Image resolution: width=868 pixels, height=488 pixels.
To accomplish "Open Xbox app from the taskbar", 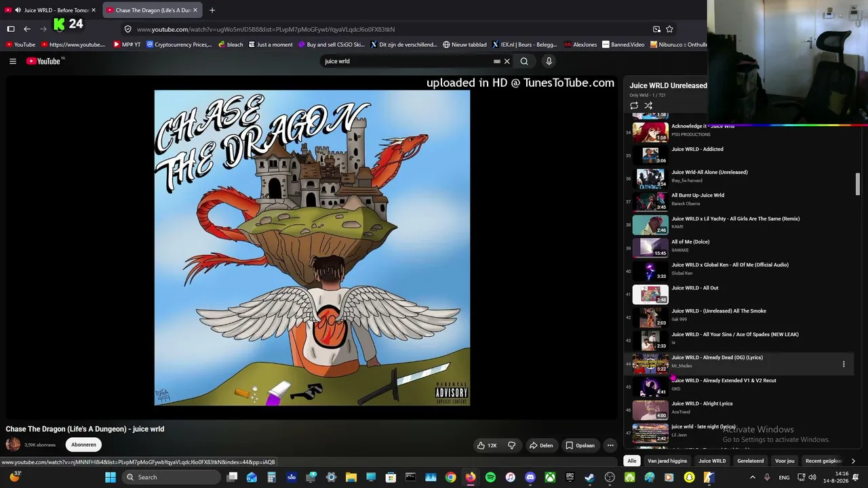I will [x=550, y=477].
